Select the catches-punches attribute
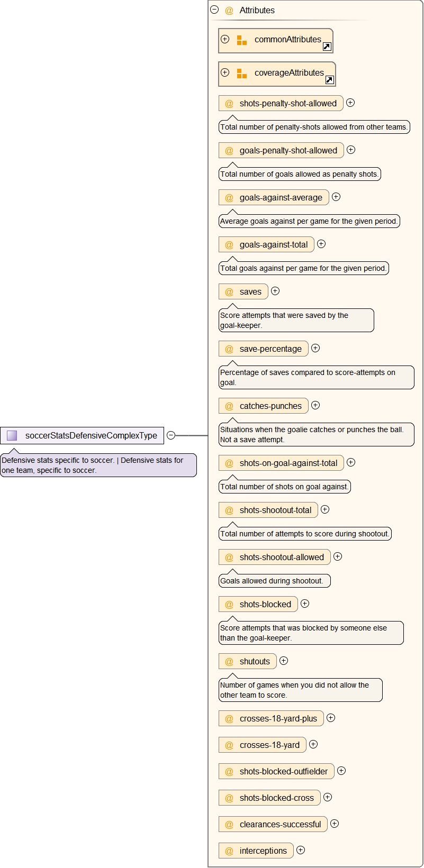 (x=270, y=406)
